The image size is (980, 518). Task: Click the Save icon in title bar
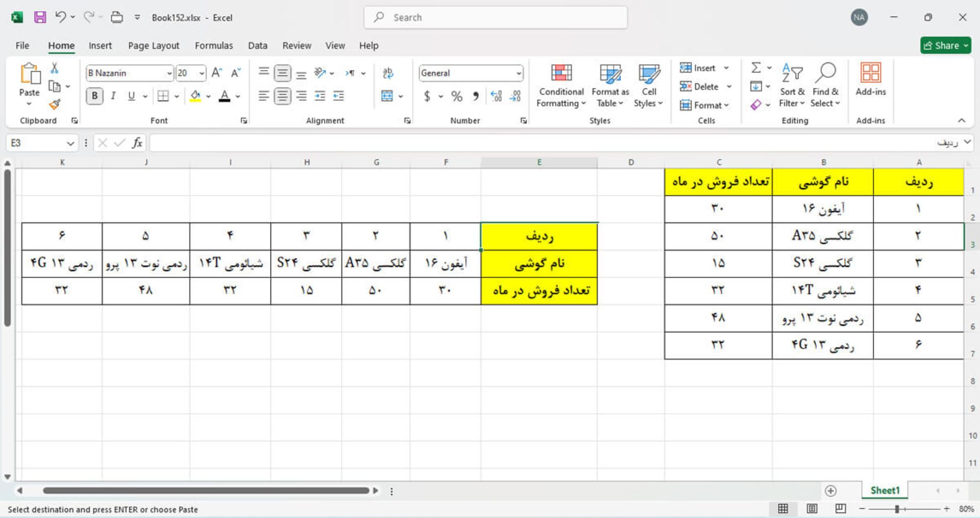[40, 17]
